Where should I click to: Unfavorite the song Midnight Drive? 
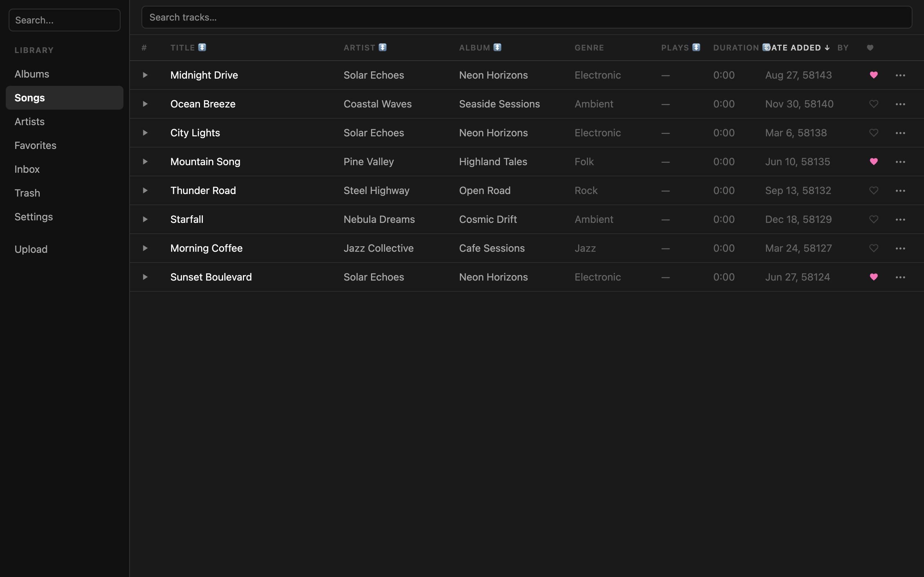874,75
